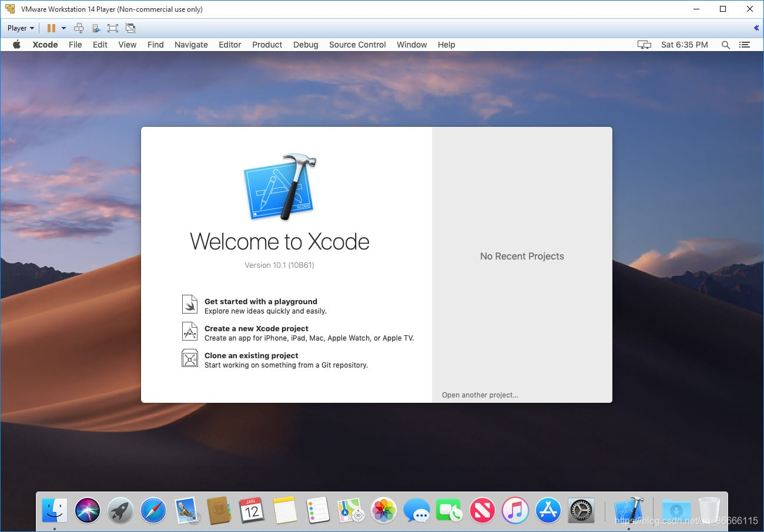Open the Apple menu
This screenshot has height=532, width=764.
coord(16,45)
